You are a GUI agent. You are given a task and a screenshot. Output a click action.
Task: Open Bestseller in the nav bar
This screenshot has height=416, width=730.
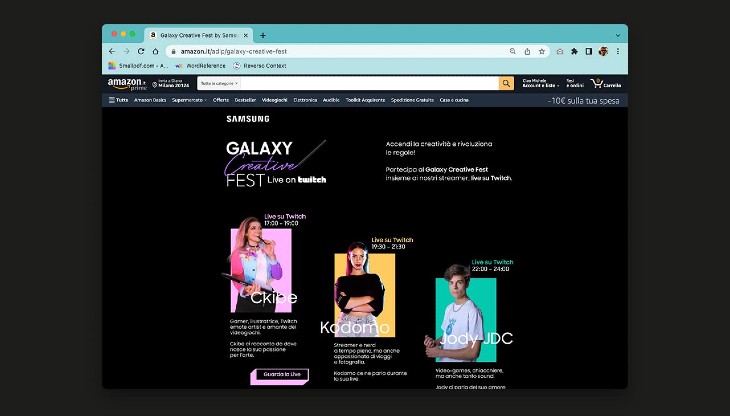245,100
